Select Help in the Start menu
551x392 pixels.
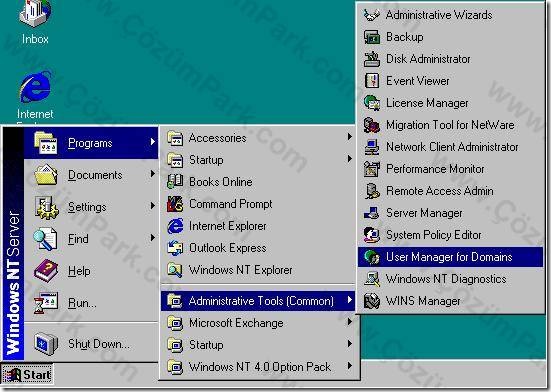91,271
